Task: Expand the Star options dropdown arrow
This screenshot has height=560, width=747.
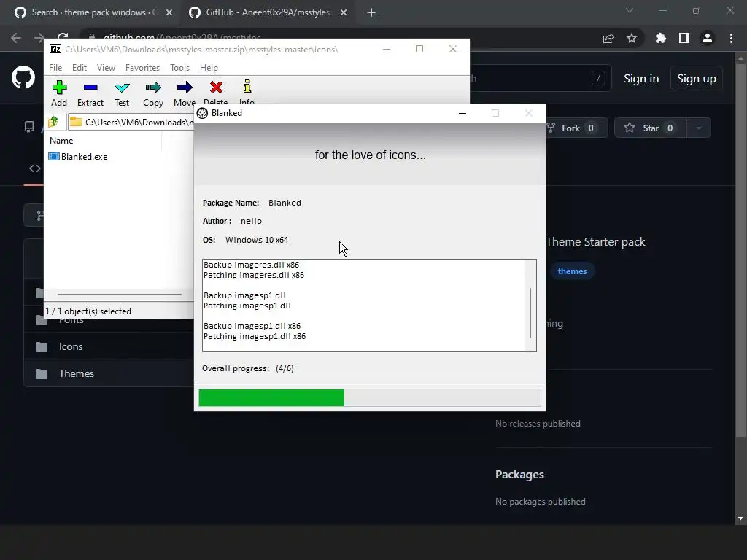Action: pyautogui.click(x=699, y=128)
